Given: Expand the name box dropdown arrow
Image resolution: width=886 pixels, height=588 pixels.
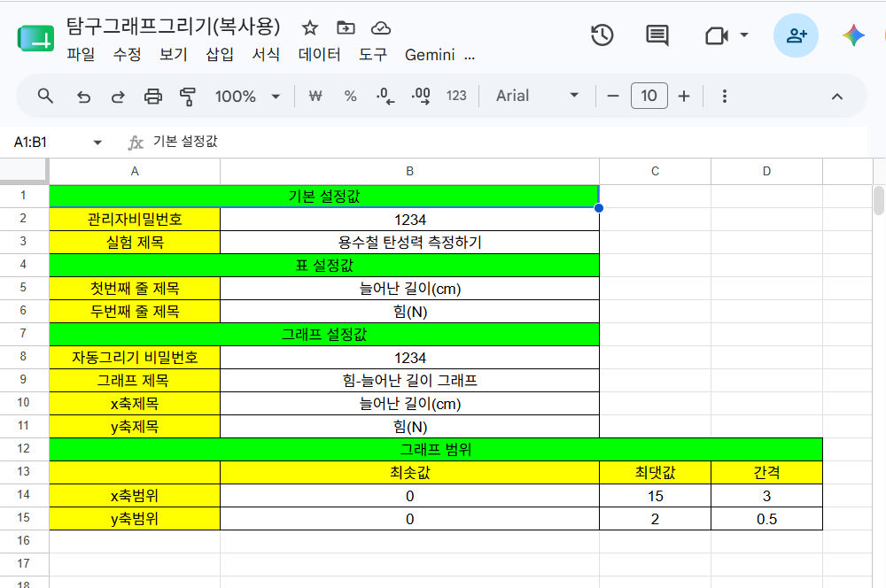Looking at the screenshot, I should (x=97, y=143).
